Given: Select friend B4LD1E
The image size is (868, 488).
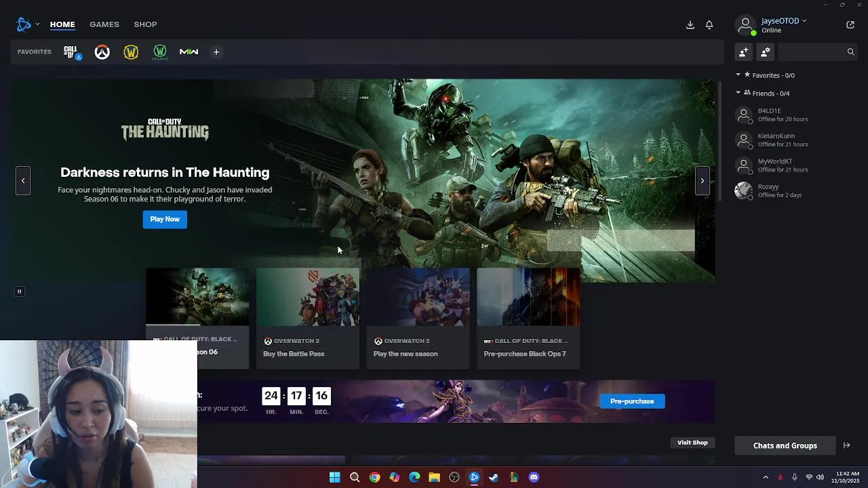Looking at the screenshot, I should (x=795, y=115).
